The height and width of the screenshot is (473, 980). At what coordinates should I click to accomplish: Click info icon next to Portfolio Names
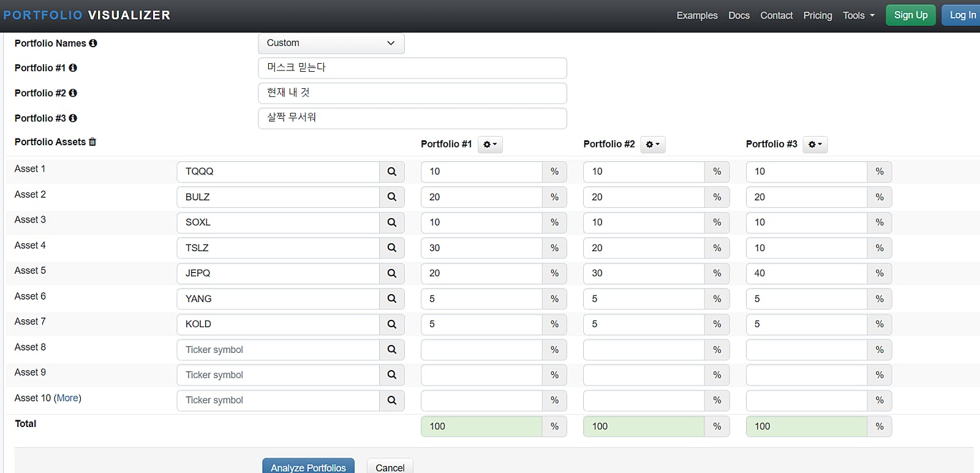coord(93,44)
